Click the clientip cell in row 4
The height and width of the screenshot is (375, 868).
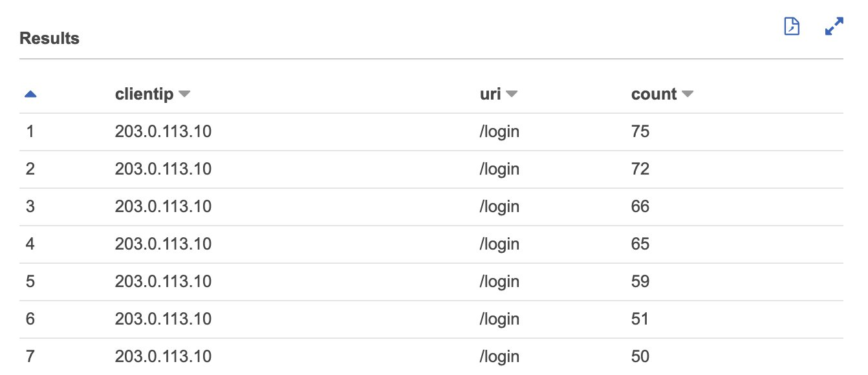(163, 244)
